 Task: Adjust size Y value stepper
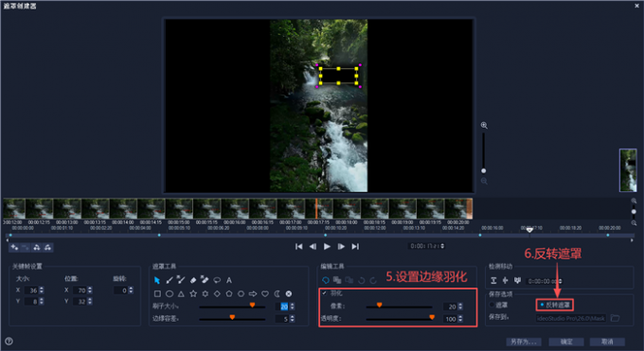(x=42, y=301)
